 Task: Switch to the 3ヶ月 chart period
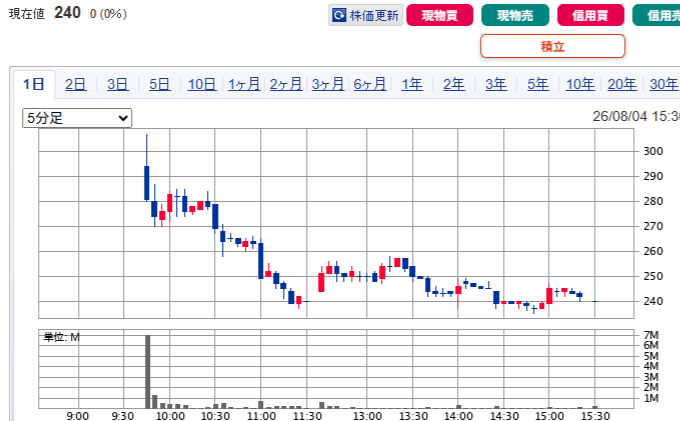328,84
